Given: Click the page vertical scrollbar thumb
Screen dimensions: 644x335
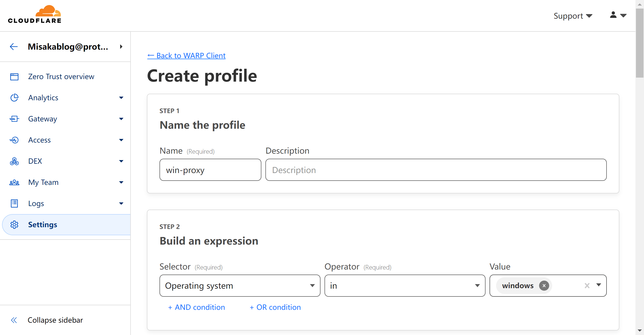Looking at the screenshot, I should (639, 43).
